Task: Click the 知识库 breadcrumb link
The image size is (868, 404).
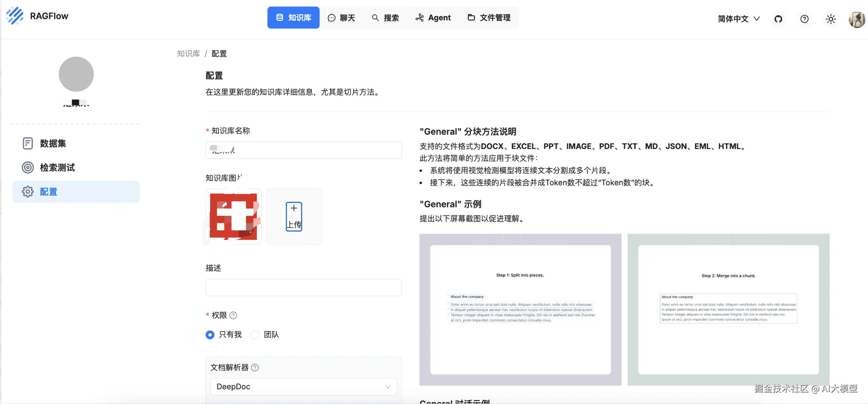Action: tap(188, 54)
